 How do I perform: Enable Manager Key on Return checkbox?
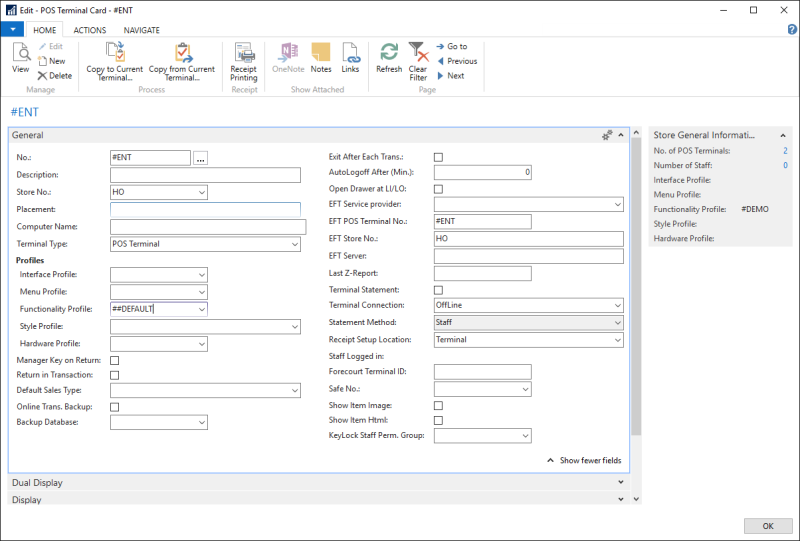115,359
